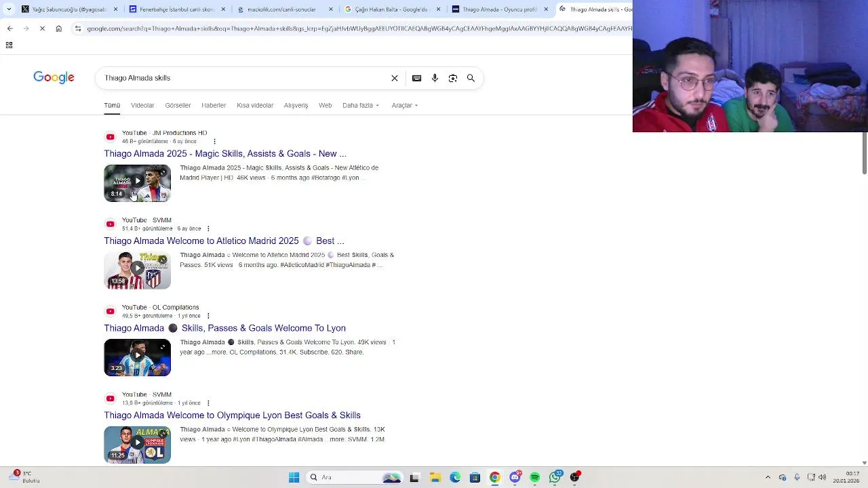
Task: Focus the Google search input field
Action: tap(244, 78)
